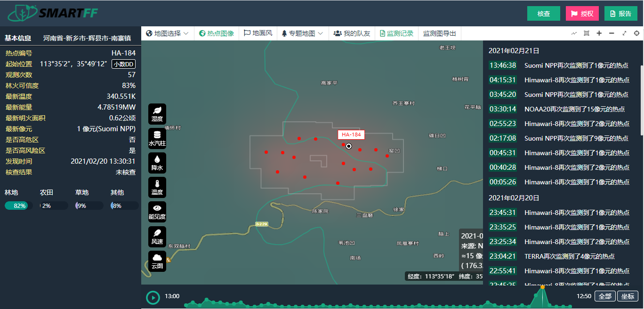The height and width of the screenshot is (309, 644).
Task: Select the 风速 wind speed layer
Action: (157, 237)
